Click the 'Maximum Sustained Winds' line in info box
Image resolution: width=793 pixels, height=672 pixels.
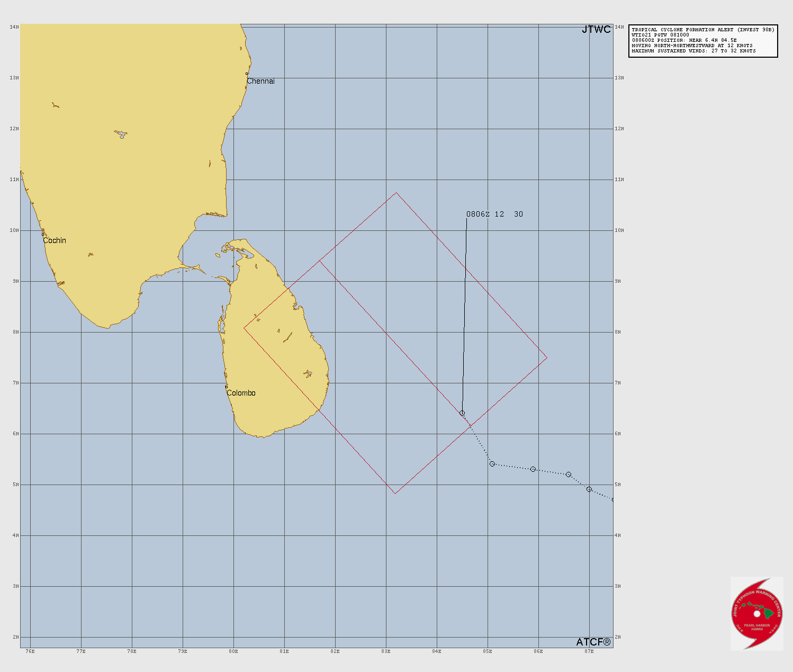point(693,51)
